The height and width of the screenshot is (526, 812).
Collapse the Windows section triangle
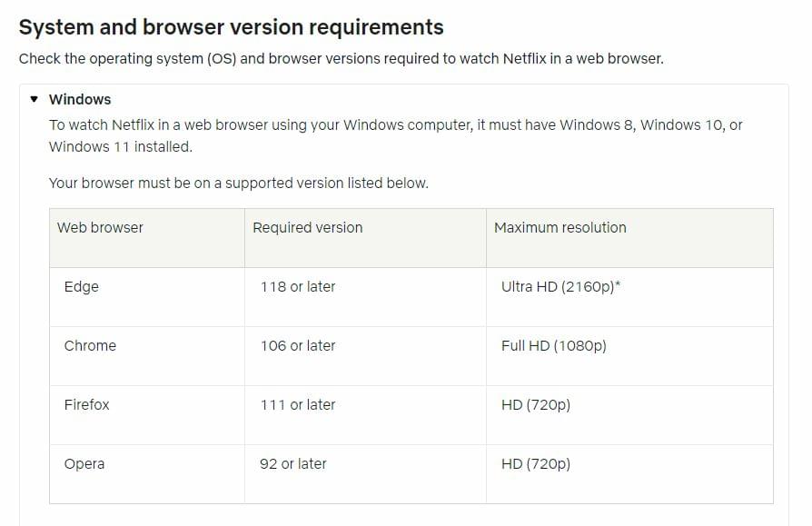click(x=35, y=99)
